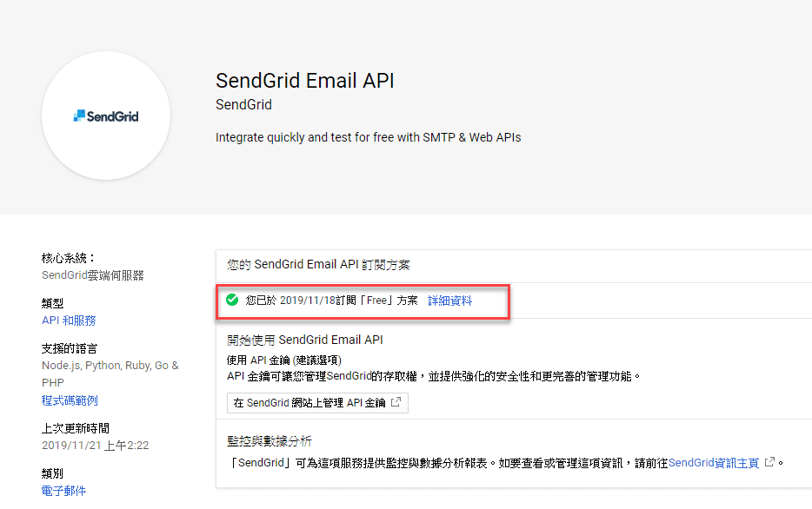Click external-link icon on the API key button
Image resolution: width=812 pixels, height=509 pixels.
click(x=396, y=402)
